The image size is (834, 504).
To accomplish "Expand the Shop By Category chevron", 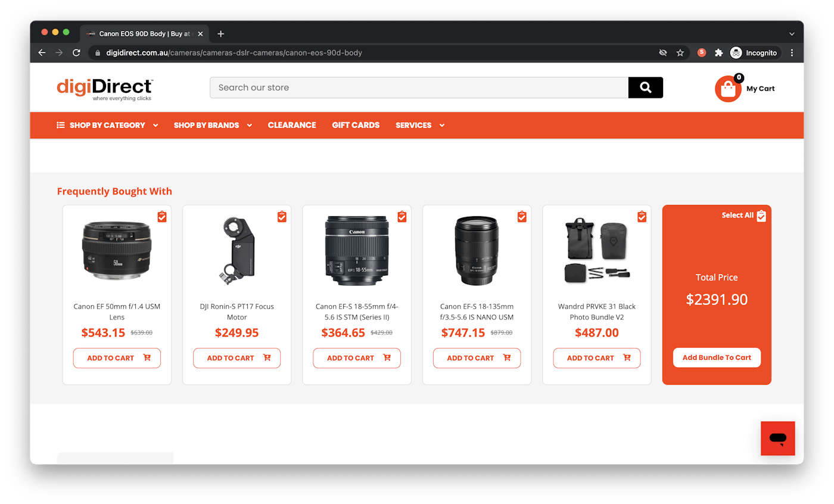I will [x=155, y=125].
